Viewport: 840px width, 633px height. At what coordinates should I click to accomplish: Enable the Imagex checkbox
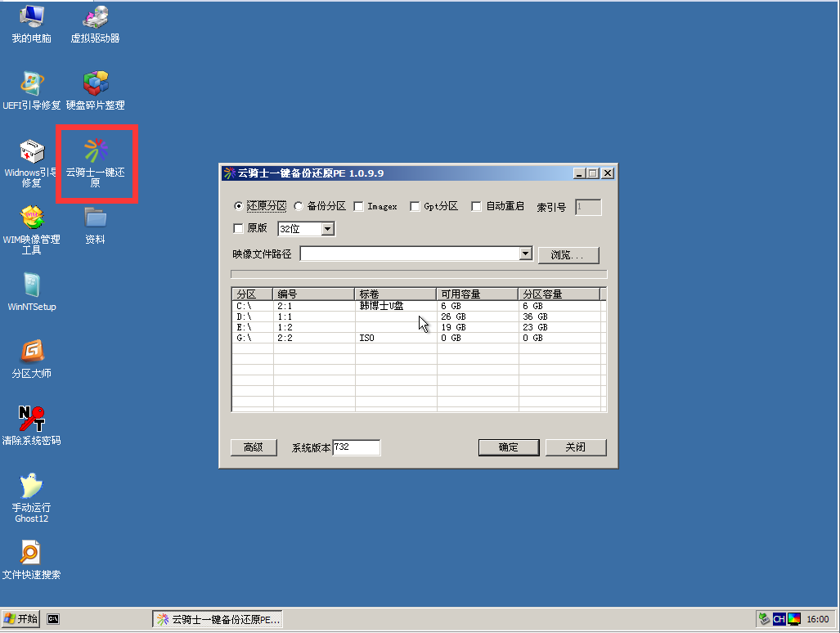coord(358,207)
